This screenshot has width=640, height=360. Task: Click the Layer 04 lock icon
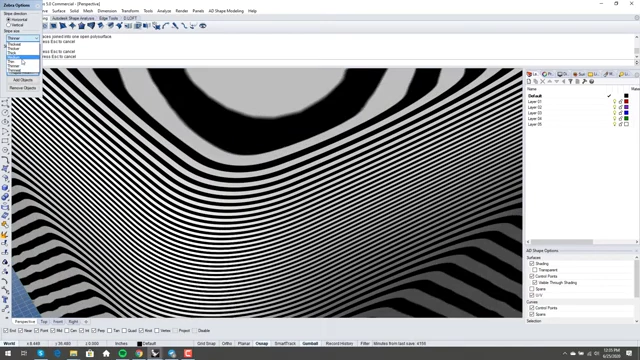[620, 119]
